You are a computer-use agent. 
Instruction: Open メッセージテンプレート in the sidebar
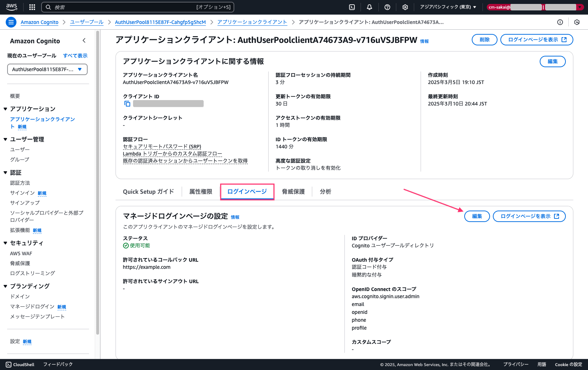pos(38,317)
